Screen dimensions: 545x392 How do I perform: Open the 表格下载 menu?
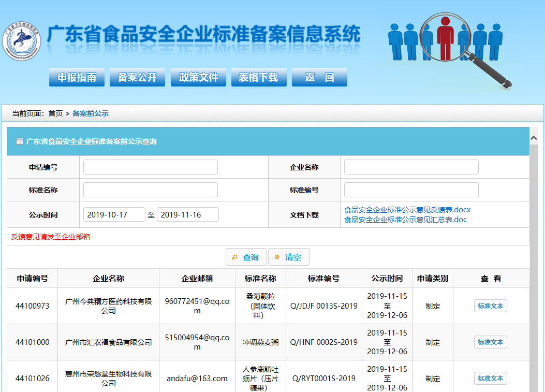(259, 77)
